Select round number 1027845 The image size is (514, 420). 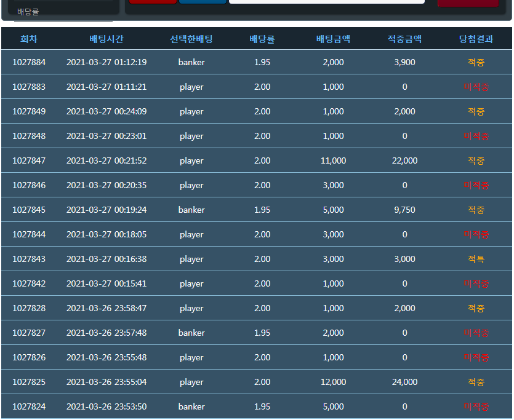[29, 210]
